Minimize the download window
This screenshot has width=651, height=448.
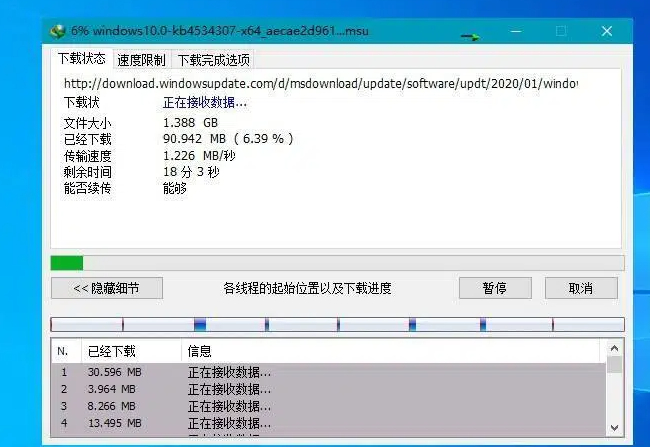(516, 31)
